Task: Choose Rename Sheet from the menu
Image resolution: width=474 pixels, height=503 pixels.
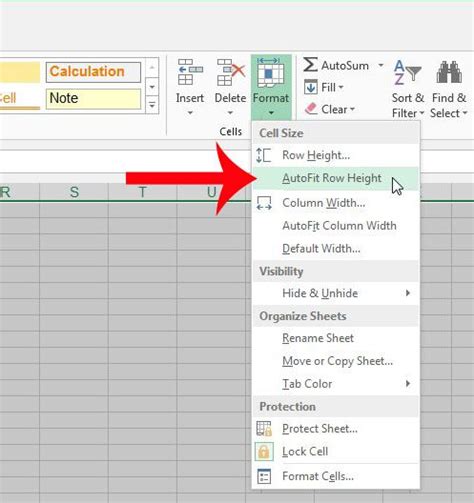Action: point(335,338)
